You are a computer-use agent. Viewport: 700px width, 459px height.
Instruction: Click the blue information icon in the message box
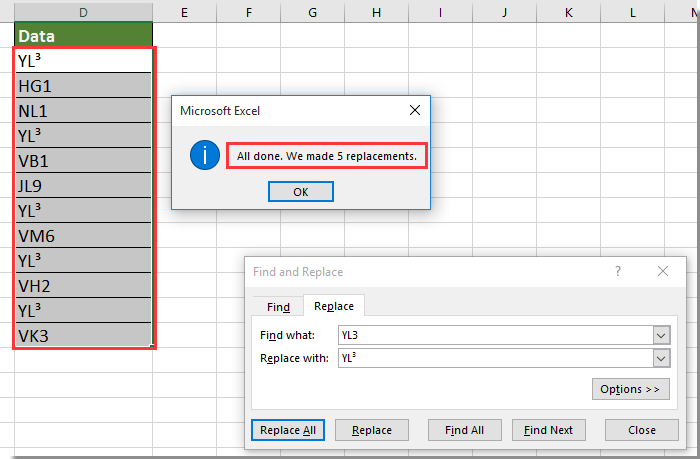pyautogui.click(x=205, y=156)
